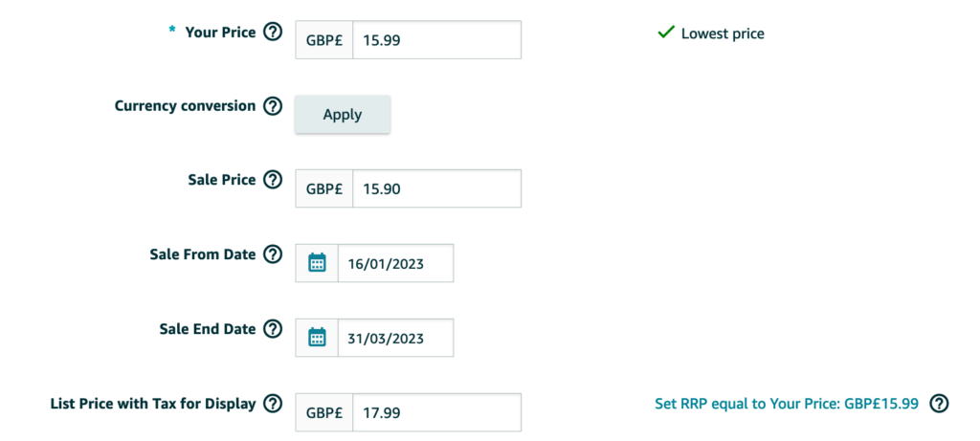Click the help icon next to Sale Price
Screen dimensions: 980x441
click(x=273, y=180)
